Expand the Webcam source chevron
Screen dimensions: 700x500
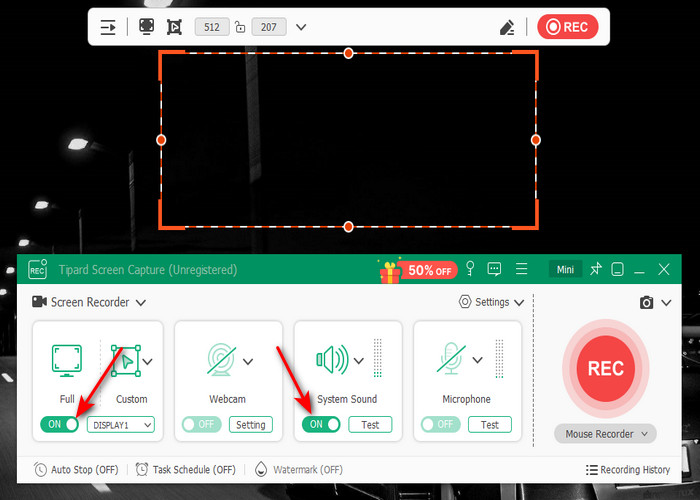248,361
